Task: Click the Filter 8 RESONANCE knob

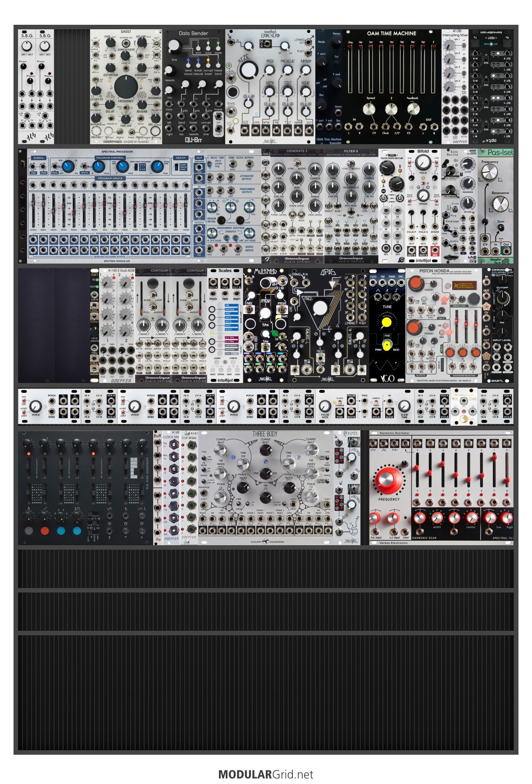Action: point(351,178)
